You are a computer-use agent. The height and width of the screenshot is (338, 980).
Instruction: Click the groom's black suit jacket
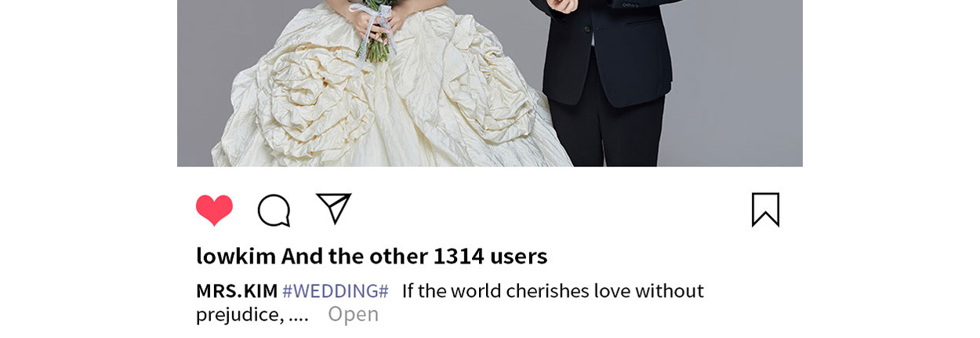[608, 47]
